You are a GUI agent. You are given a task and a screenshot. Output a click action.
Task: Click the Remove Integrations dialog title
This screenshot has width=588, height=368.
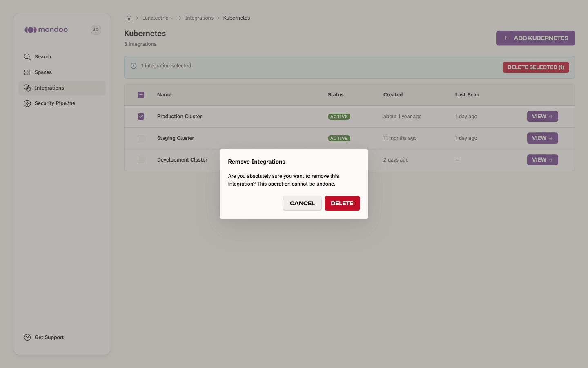[x=256, y=162]
